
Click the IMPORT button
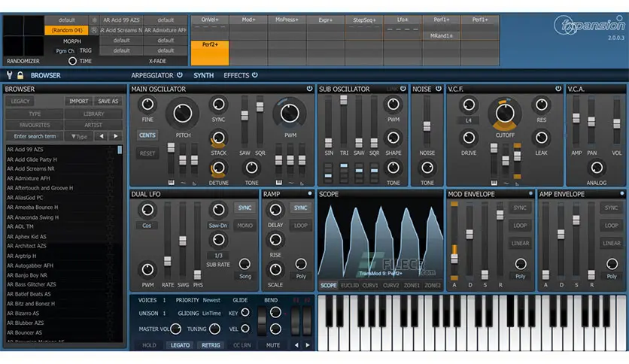[79, 101]
